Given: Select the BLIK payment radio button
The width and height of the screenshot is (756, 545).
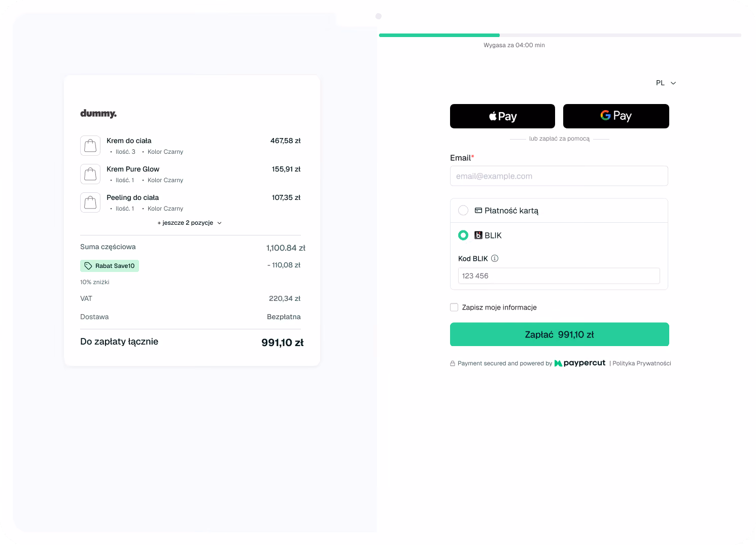Looking at the screenshot, I should pyautogui.click(x=463, y=235).
